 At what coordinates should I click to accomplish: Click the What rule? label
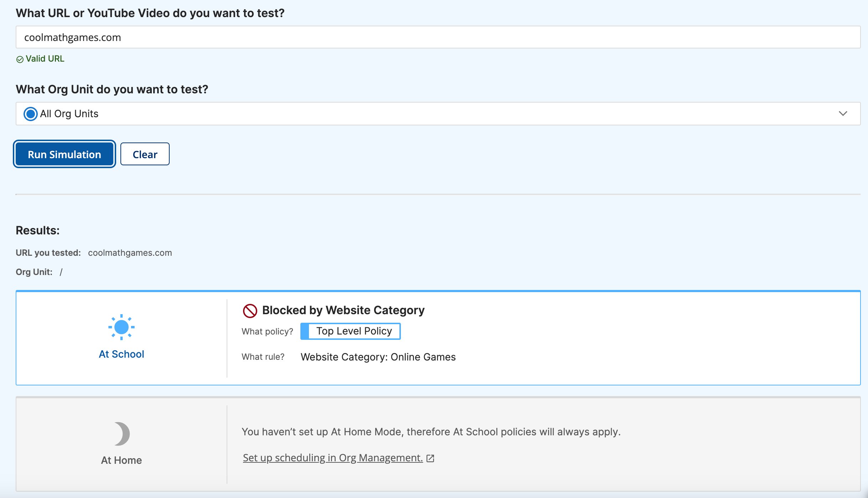[263, 357]
